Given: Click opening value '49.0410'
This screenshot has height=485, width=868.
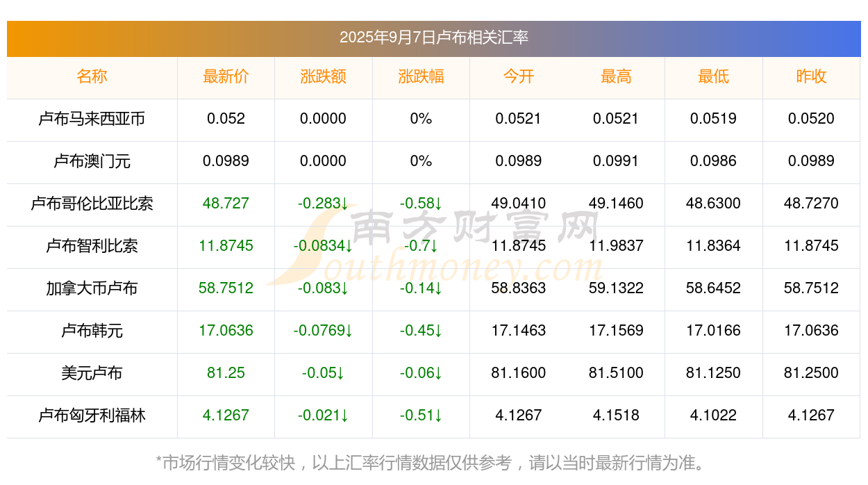Looking at the screenshot, I should click(x=519, y=204).
